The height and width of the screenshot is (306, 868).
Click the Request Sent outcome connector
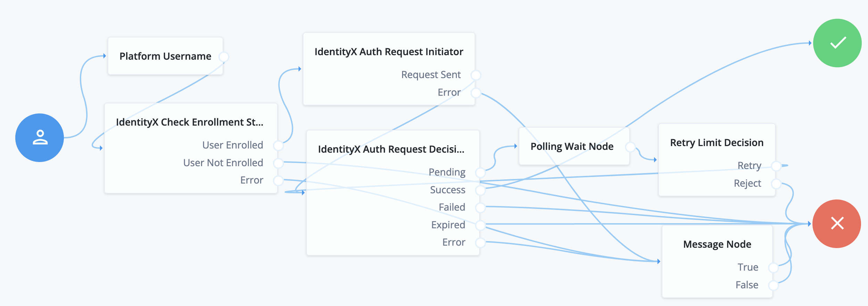(476, 75)
